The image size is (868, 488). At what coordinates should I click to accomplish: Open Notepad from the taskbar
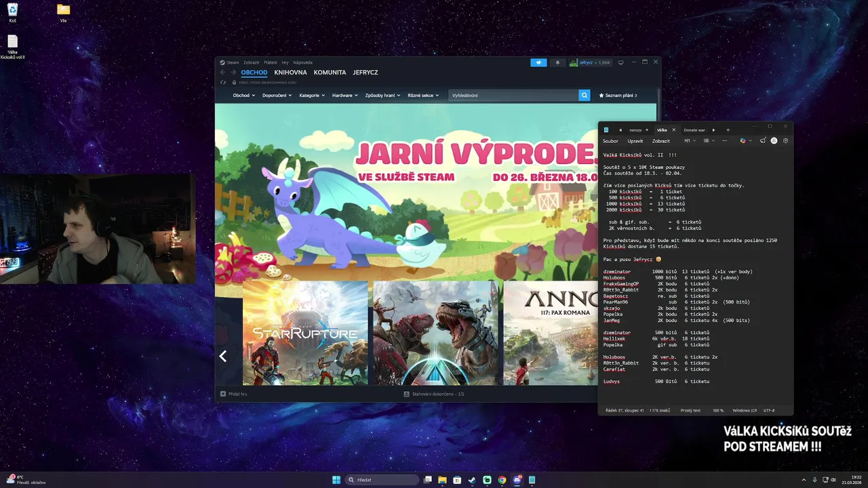point(532,480)
